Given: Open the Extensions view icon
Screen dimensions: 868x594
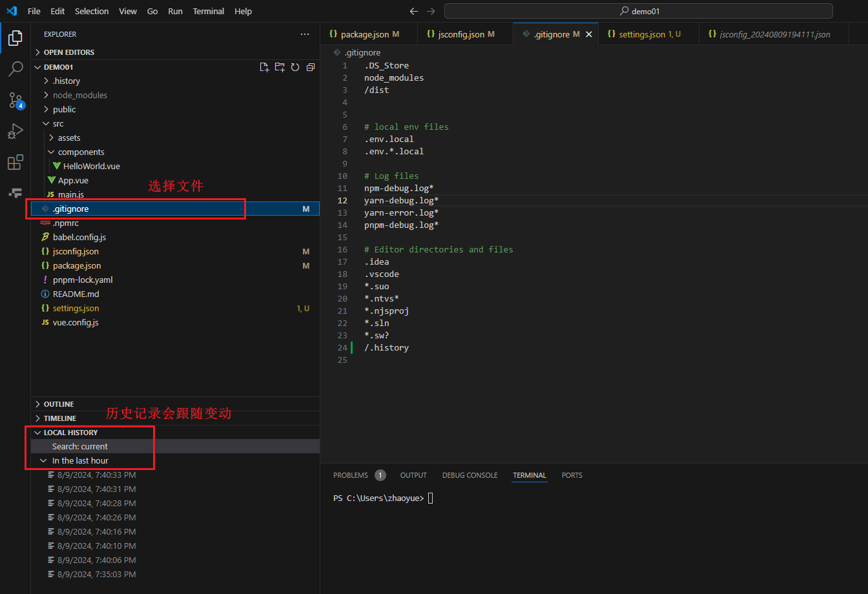Looking at the screenshot, I should click(15, 162).
